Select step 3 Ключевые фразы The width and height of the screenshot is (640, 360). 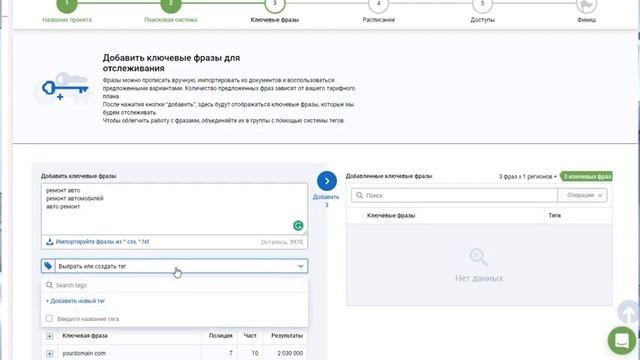point(275,11)
